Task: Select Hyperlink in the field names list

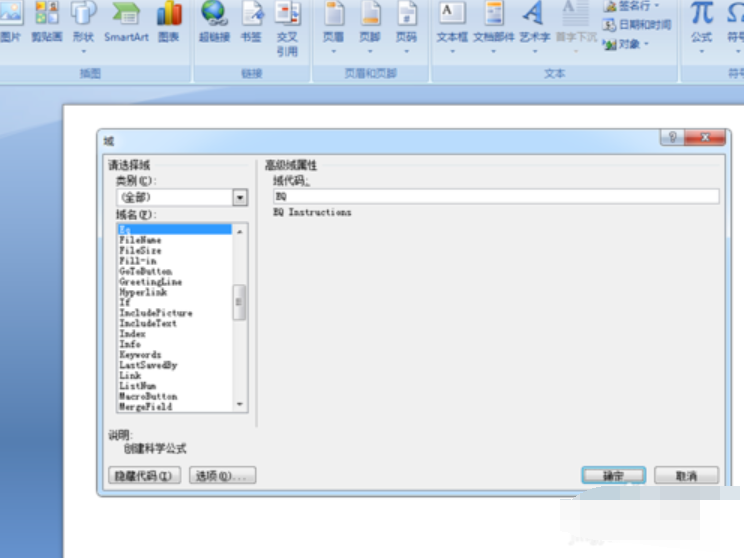Action: 142,292
